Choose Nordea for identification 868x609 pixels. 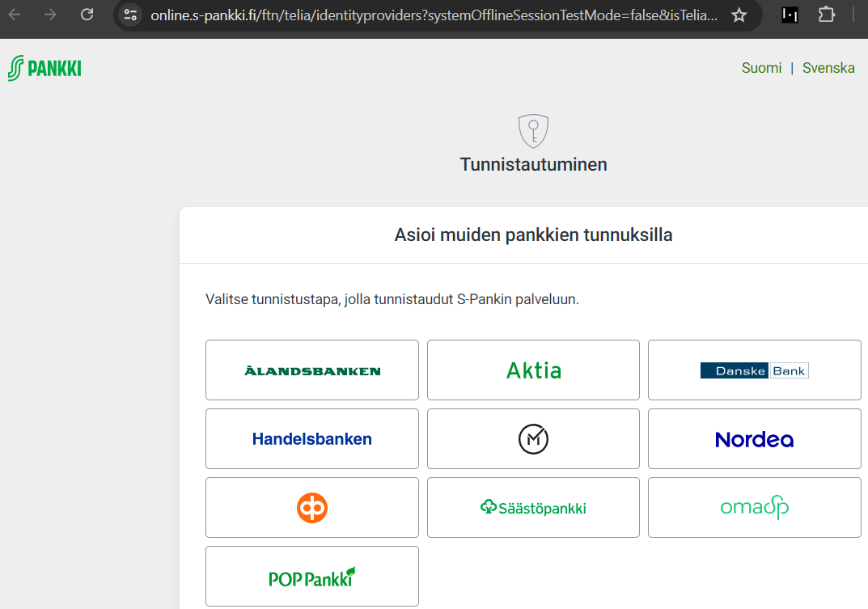(x=755, y=438)
